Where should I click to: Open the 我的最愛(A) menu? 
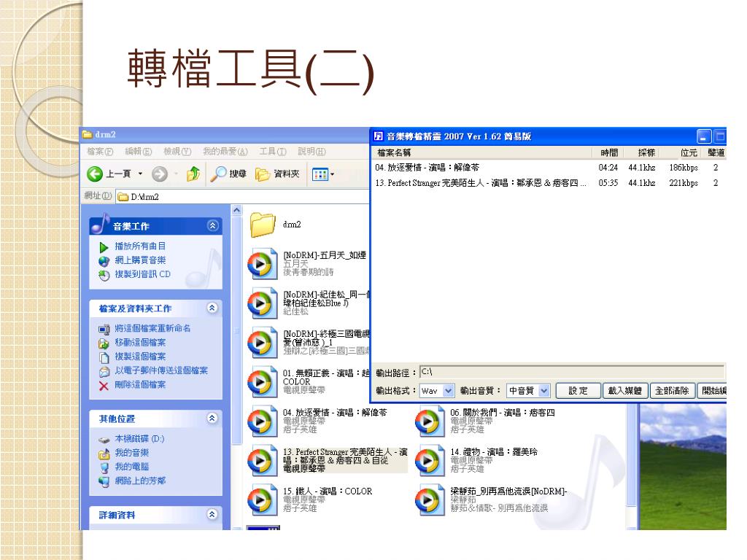(x=225, y=152)
